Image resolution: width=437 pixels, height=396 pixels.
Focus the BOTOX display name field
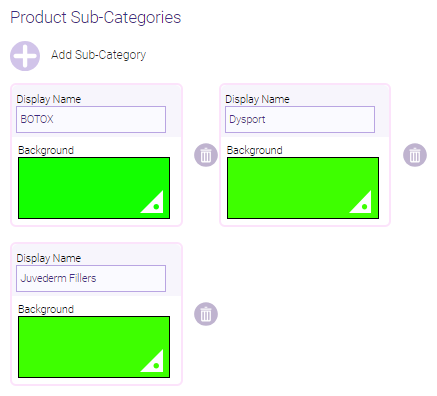(91, 119)
